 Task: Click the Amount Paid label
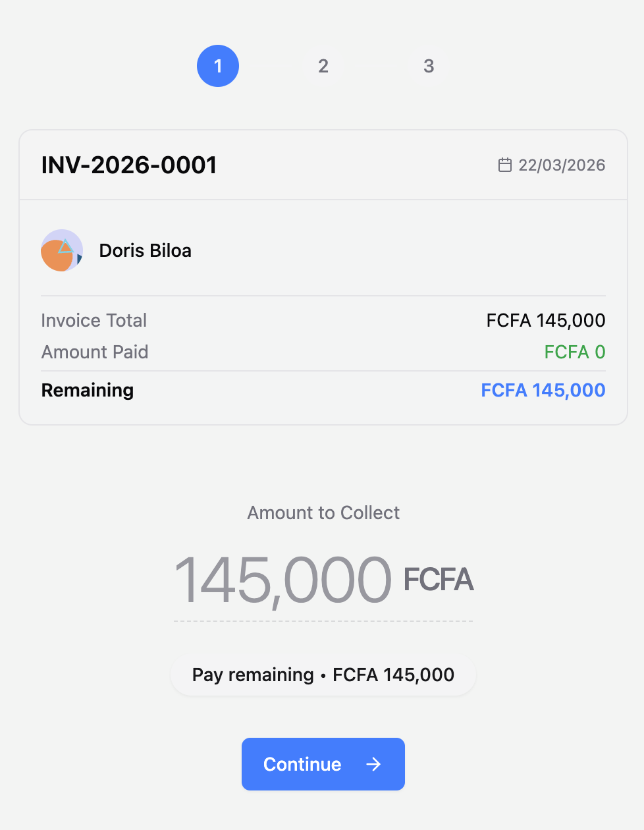(x=95, y=352)
